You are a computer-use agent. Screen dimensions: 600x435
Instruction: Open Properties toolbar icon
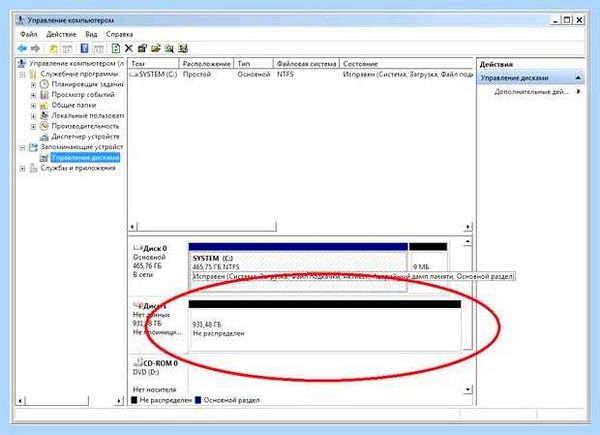tap(142, 48)
